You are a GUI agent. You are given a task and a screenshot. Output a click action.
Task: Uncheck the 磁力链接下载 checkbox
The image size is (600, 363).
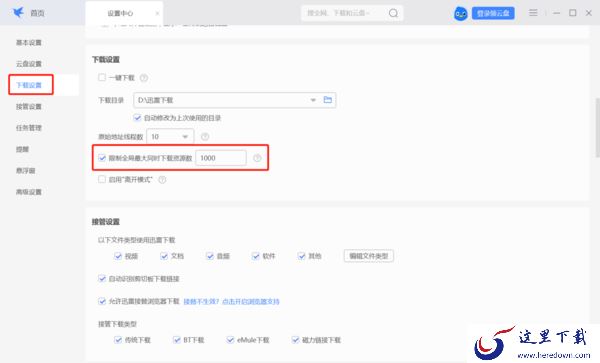(295, 340)
